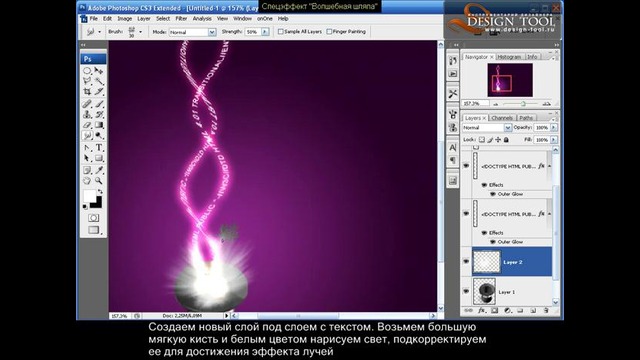Click the foreground color swatch
Viewport: 640px width, 360px height.
click(89, 196)
